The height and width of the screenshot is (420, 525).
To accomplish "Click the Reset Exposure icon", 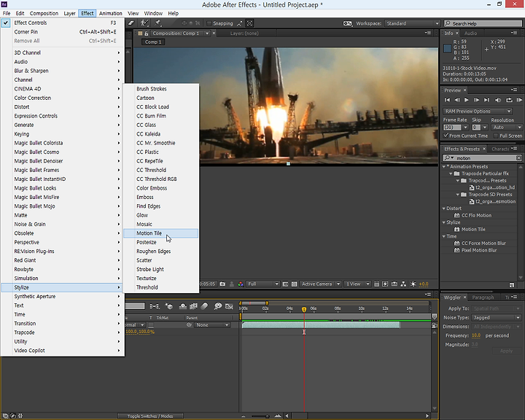I will 413,284.
